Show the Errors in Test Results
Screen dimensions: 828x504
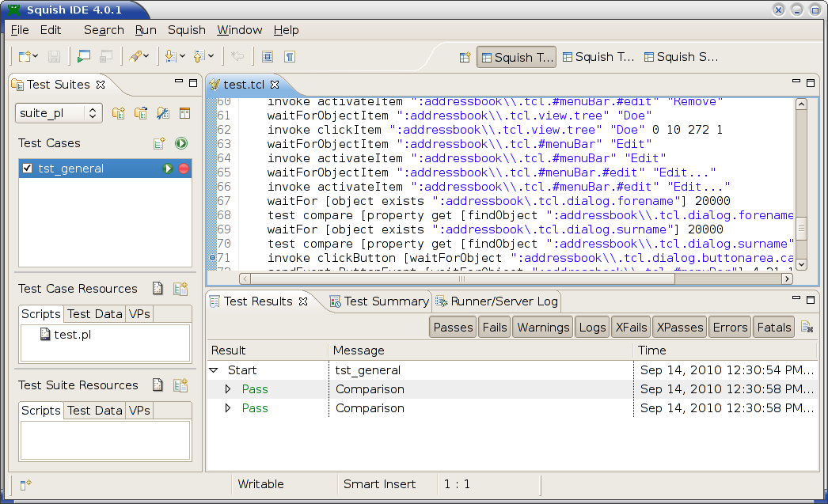tap(729, 326)
